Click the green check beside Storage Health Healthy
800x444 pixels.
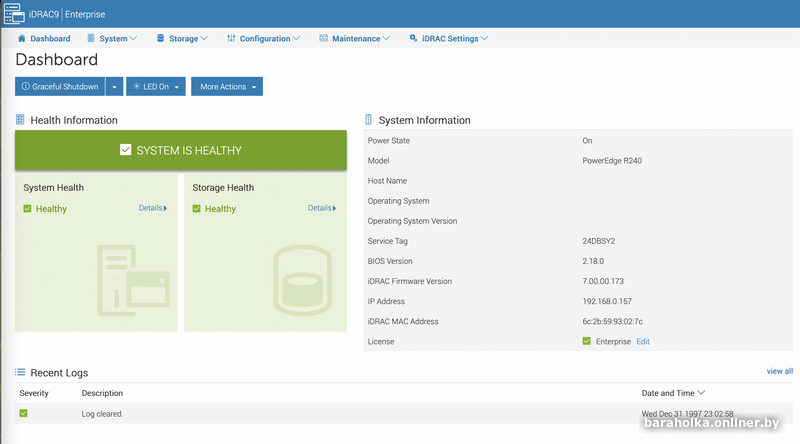[x=196, y=208]
